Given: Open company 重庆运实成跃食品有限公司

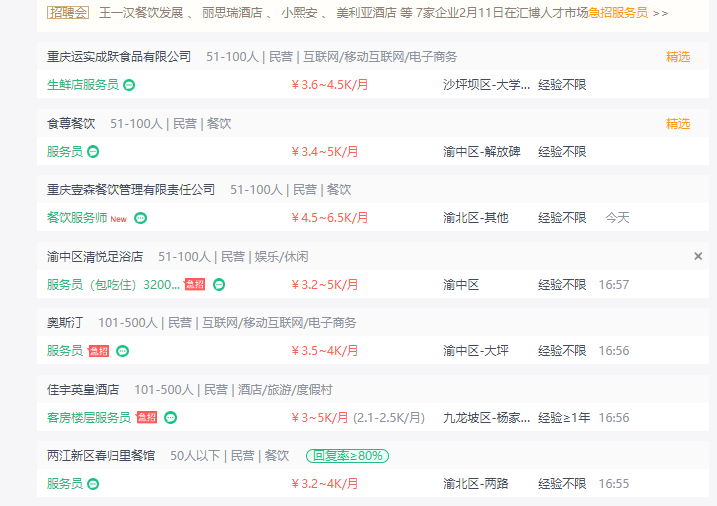Looking at the screenshot, I should [x=119, y=57].
